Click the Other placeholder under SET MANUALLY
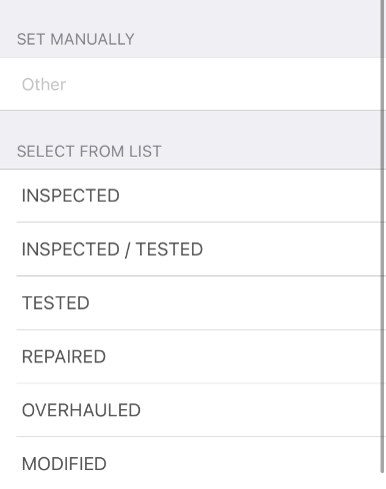The image size is (386, 489). 44,84
